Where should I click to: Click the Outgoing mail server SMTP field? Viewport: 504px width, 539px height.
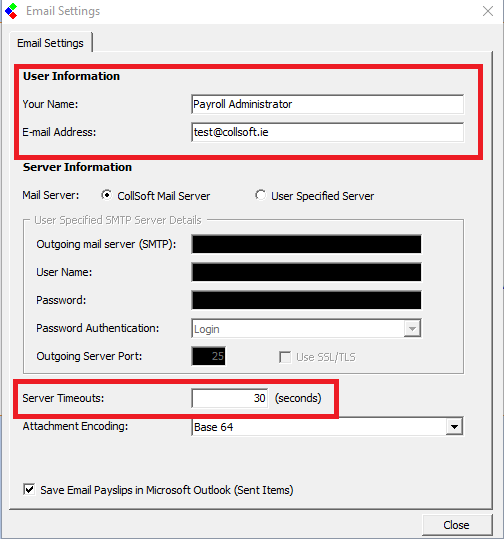(306, 244)
